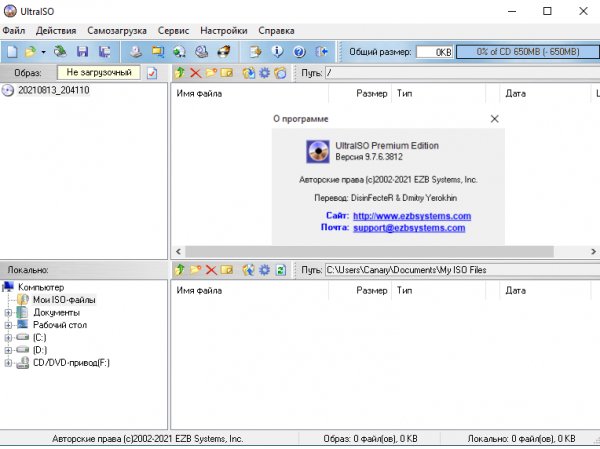The width and height of the screenshot is (600, 449).
Task: Go up a folder in the local pane
Action: click(179, 270)
